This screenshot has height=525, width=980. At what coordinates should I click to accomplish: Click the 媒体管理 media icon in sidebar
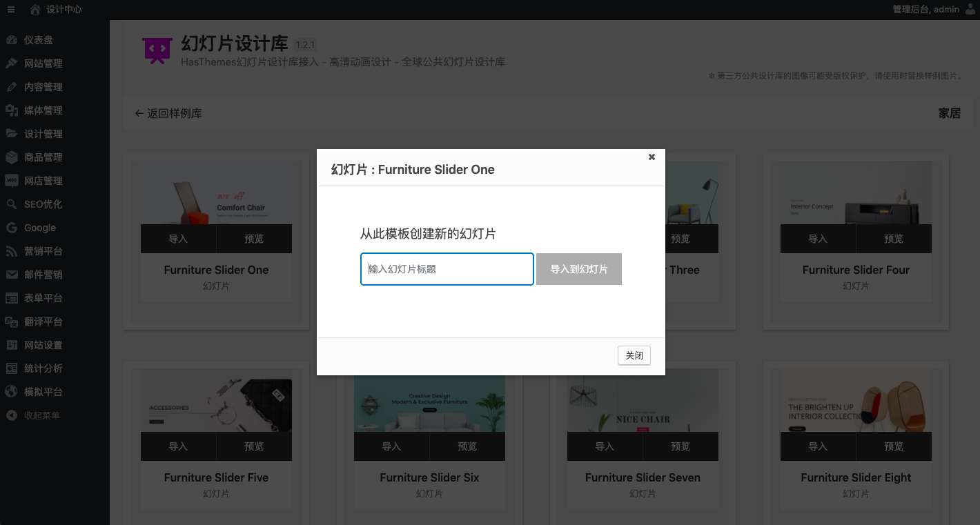[x=12, y=110]
